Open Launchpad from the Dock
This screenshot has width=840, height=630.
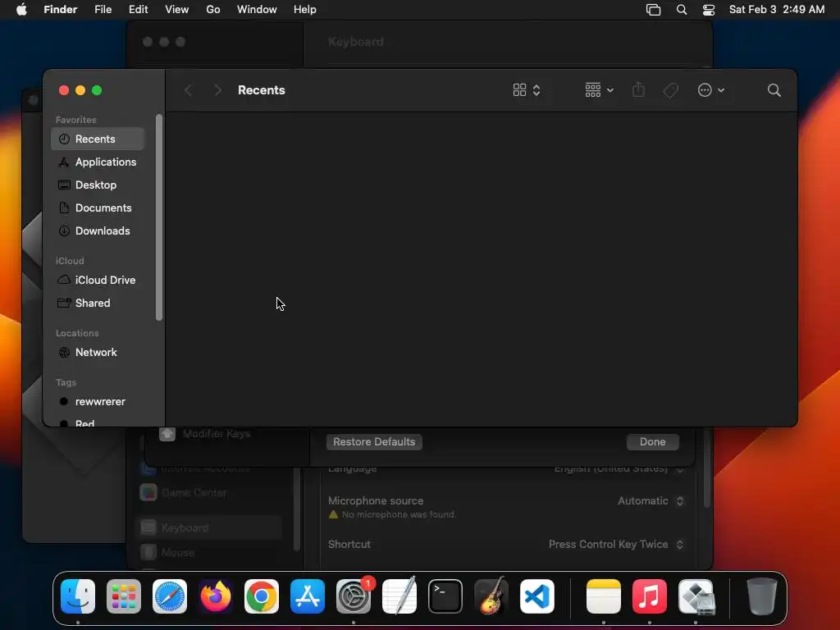click(124, 596)
